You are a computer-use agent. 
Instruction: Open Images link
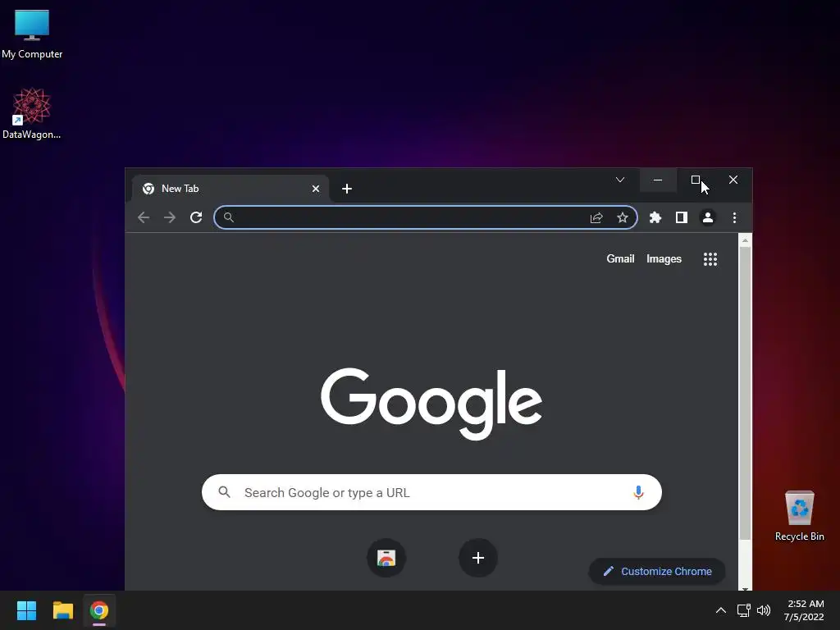click(x=664, y=258)
